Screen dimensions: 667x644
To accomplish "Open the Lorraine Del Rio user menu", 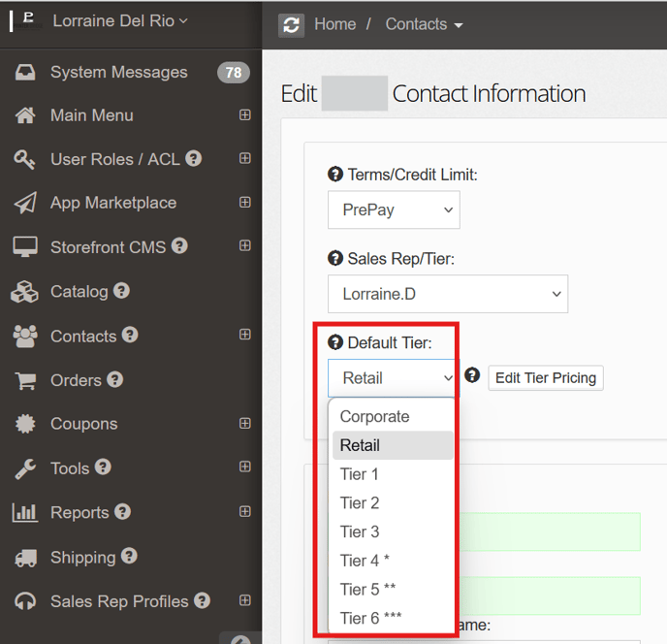I will tap(120, 20).
